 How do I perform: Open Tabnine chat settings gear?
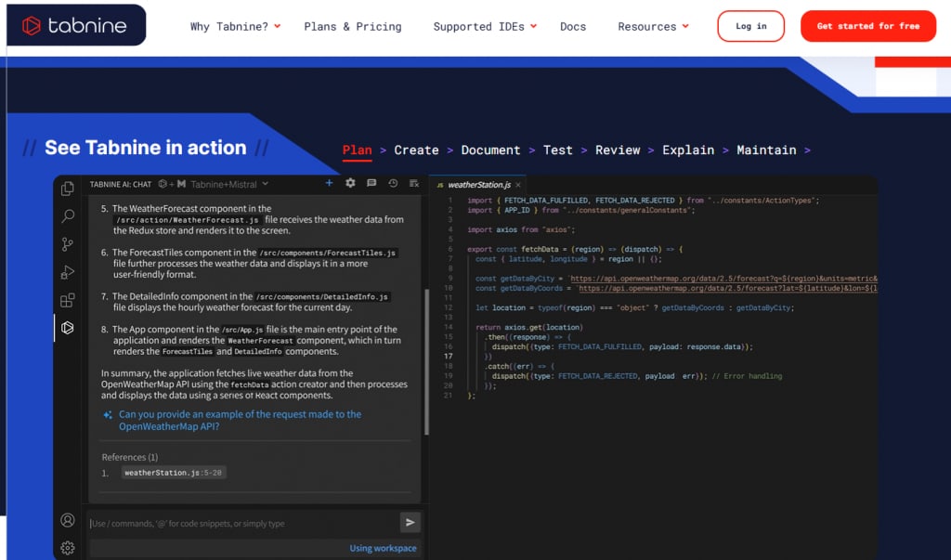(x=350, y=183)
